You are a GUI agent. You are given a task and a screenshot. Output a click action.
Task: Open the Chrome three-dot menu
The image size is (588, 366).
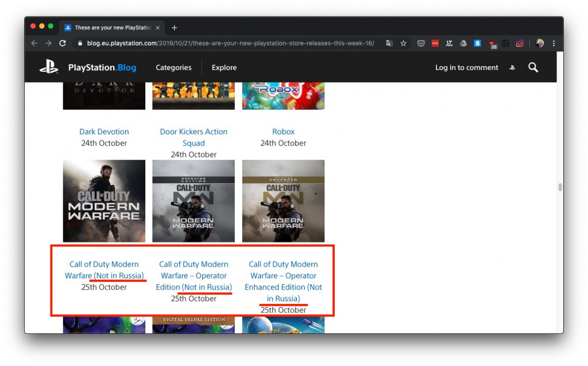[554, 43]
